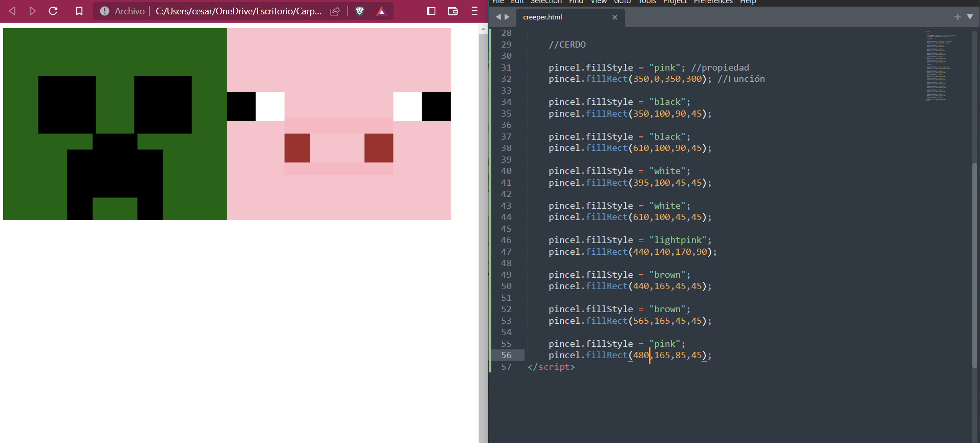Open the Preferences menu in Sublime
This screenshot has width=980, height=443.
point(713,2)
